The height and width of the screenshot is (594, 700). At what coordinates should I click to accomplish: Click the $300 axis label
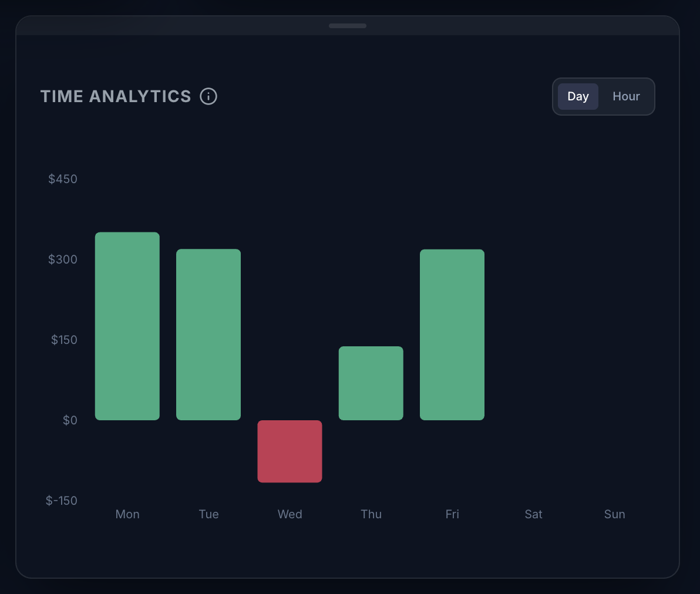click(x=63, y=259)
